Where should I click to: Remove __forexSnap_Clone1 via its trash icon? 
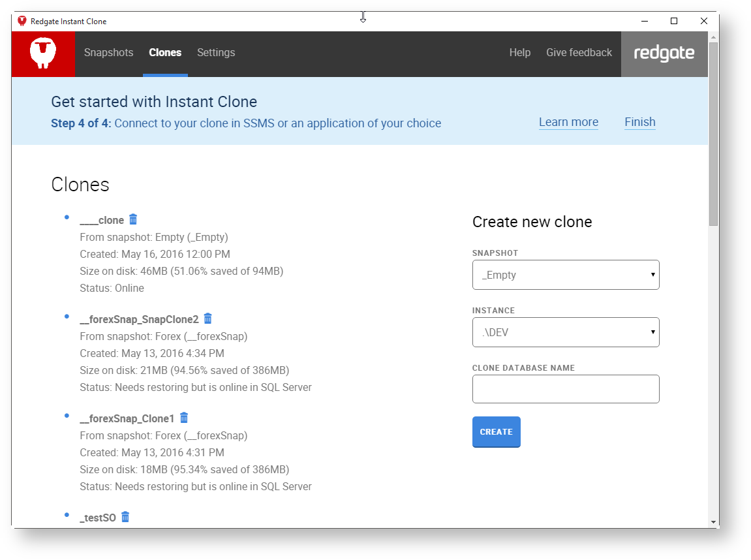(184, 418)
